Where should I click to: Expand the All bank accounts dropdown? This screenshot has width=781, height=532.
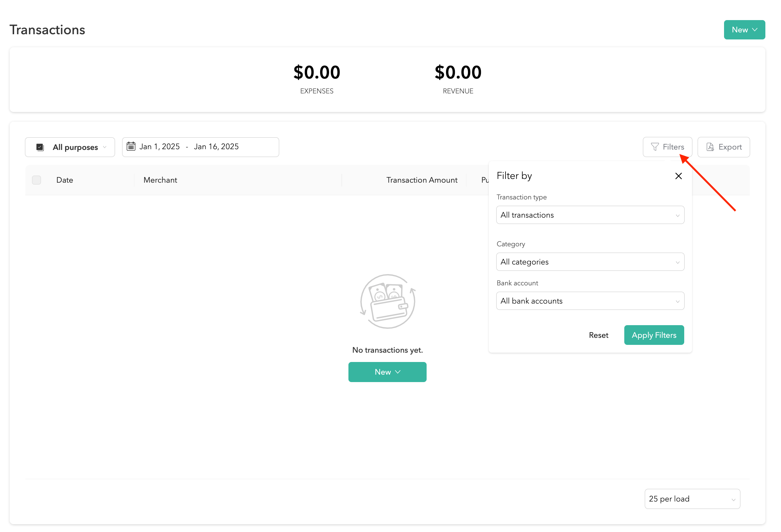590,301
